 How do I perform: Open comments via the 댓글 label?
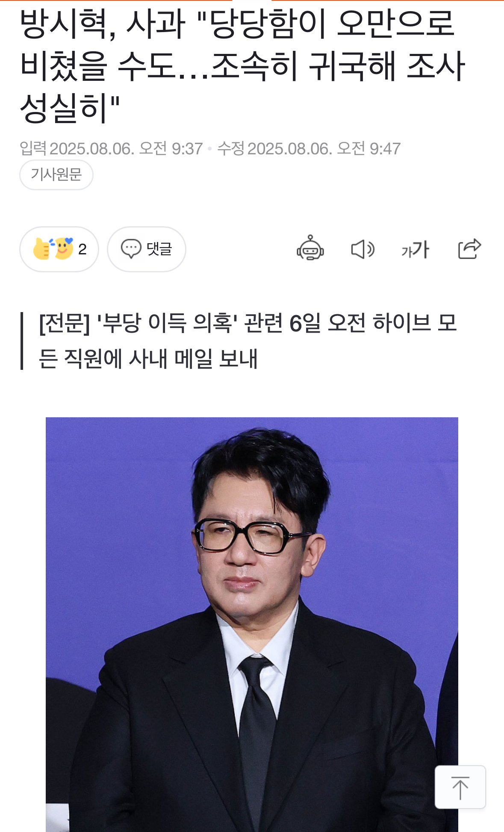[x=159, y=249]
